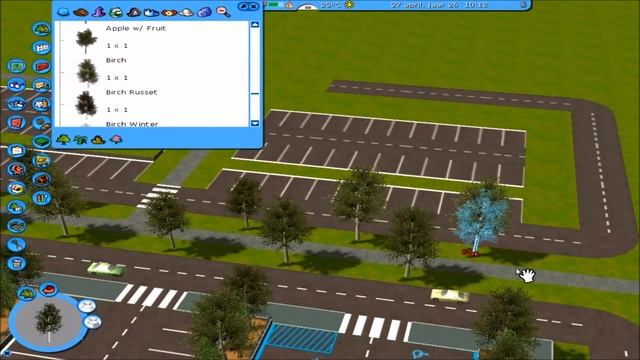Viewport: 640px width, 360px height.
Task: Click the red icon above tree preview
Action: (48, 289)
